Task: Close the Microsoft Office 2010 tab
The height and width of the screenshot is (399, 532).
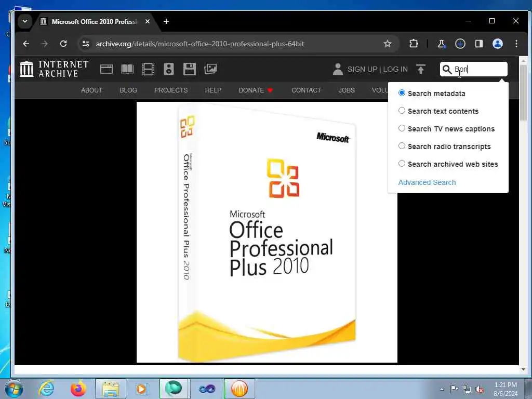Action: tap(147, 21)
